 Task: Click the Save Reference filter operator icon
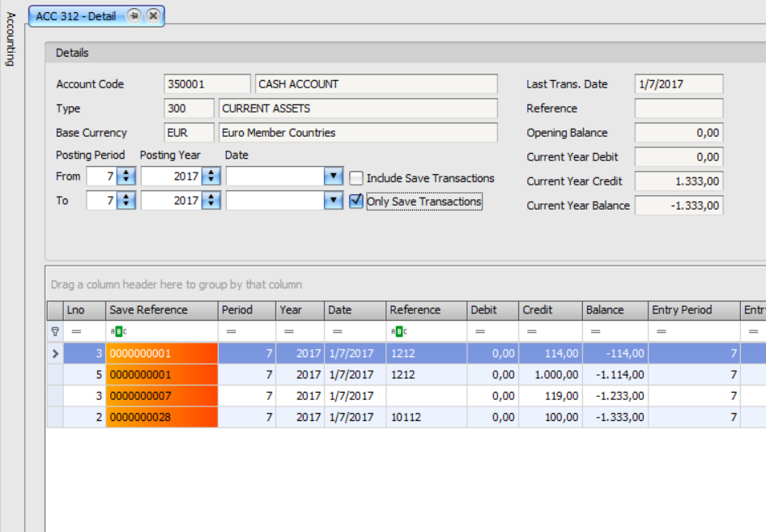click(119, 331)
